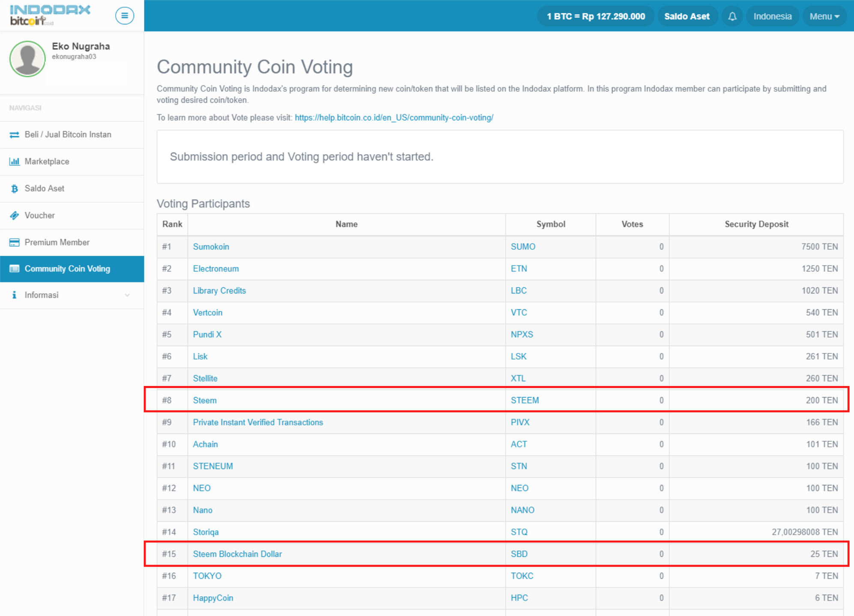854x616 pixels.
Task: Open Eko Nugraha profile avatar
Action: (x=27, y=59)
